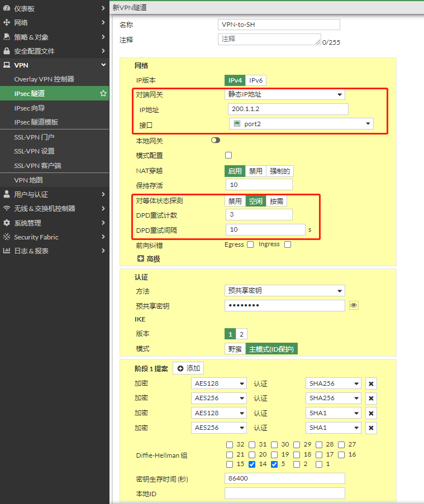Remove the AES128 SHA256 proposal row

click(x=371, y=383)
